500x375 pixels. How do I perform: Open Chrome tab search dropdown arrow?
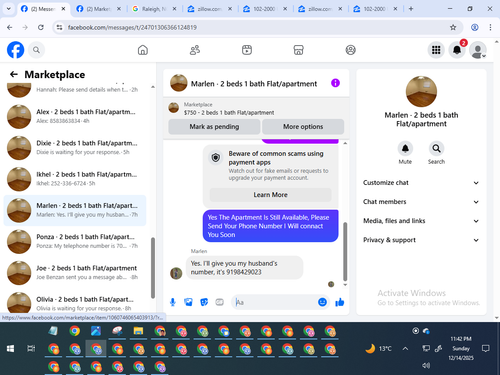(x=9, y=9)
